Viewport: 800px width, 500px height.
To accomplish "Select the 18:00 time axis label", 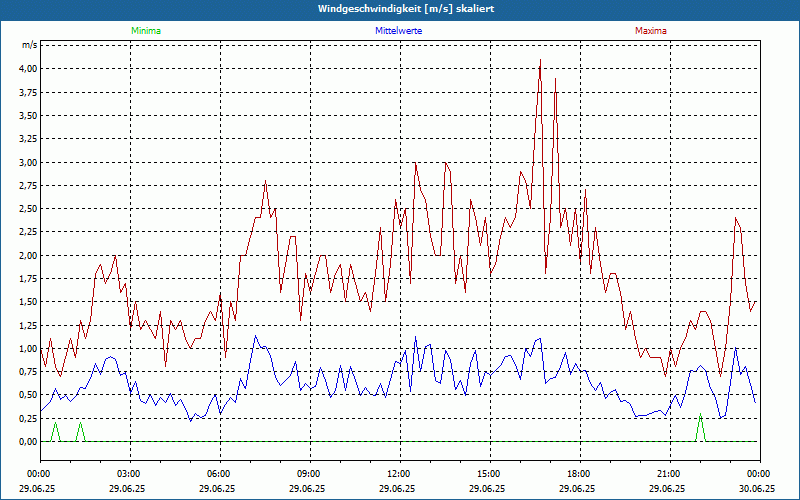I will pos(579,473).
